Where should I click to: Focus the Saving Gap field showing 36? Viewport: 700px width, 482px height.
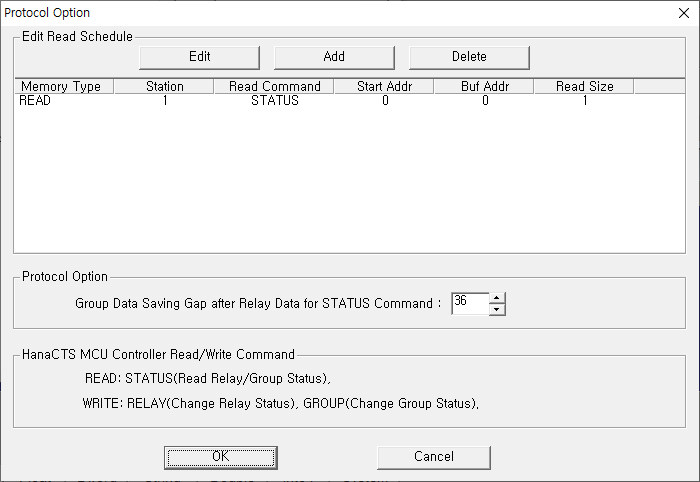(x=469, y=303)
